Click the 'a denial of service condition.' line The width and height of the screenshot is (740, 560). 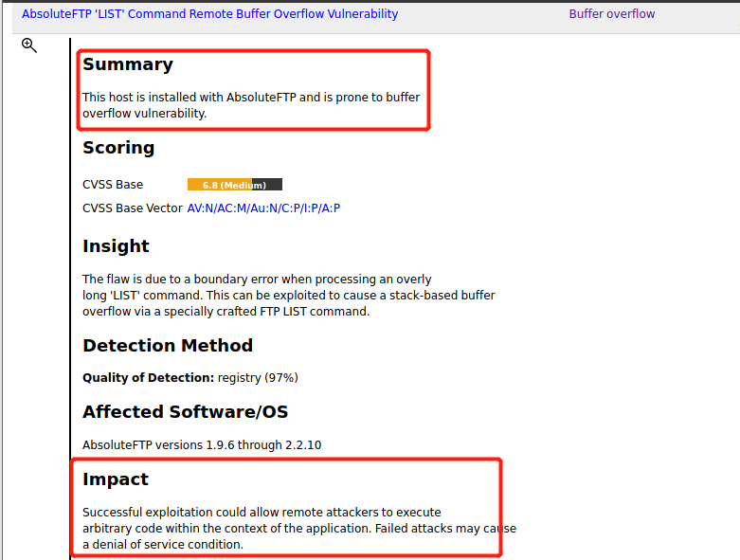tap(163, 545)
